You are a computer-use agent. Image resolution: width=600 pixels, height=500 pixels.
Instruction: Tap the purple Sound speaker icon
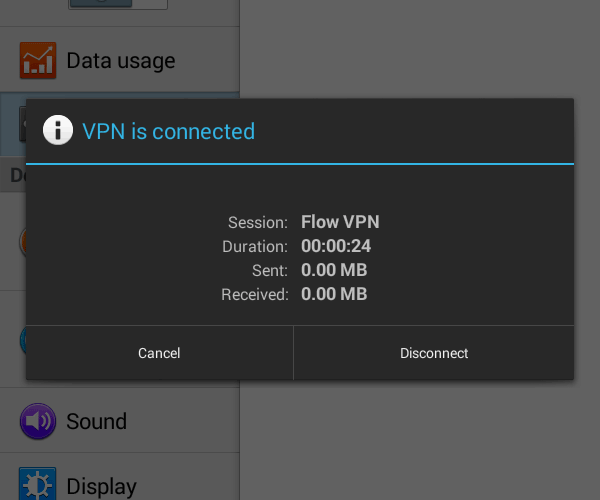coord(38,421)
